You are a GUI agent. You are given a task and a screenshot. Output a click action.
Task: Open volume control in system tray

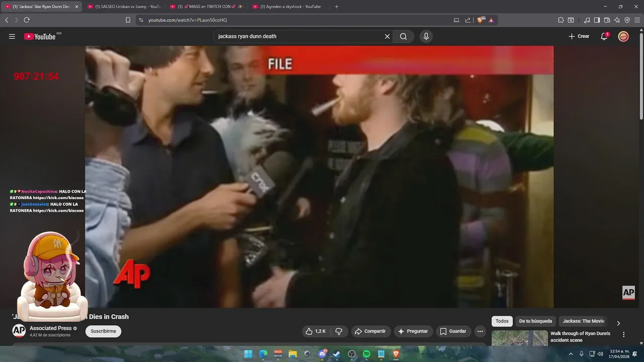(x=600, y=354)
